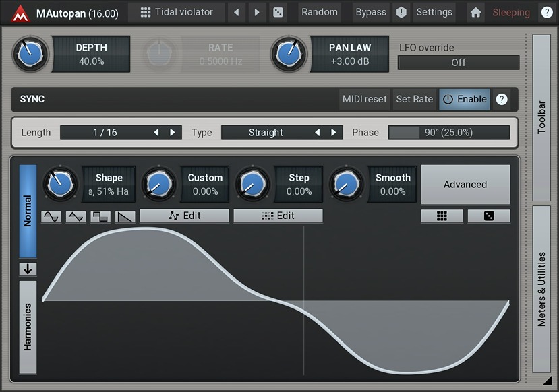Click the Phase 90° slider
This screenshot has height=392, width=559.
click(448, 133)
